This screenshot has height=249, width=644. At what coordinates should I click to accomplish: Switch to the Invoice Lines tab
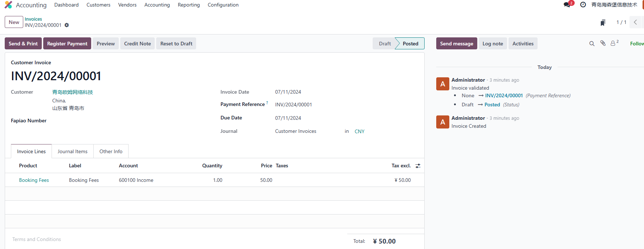coord(31,151)
